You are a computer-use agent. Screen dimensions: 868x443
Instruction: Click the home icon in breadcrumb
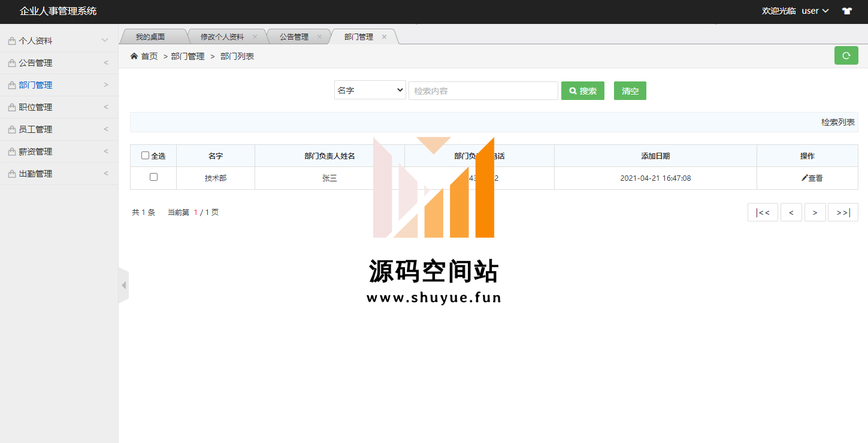[134, 56]
